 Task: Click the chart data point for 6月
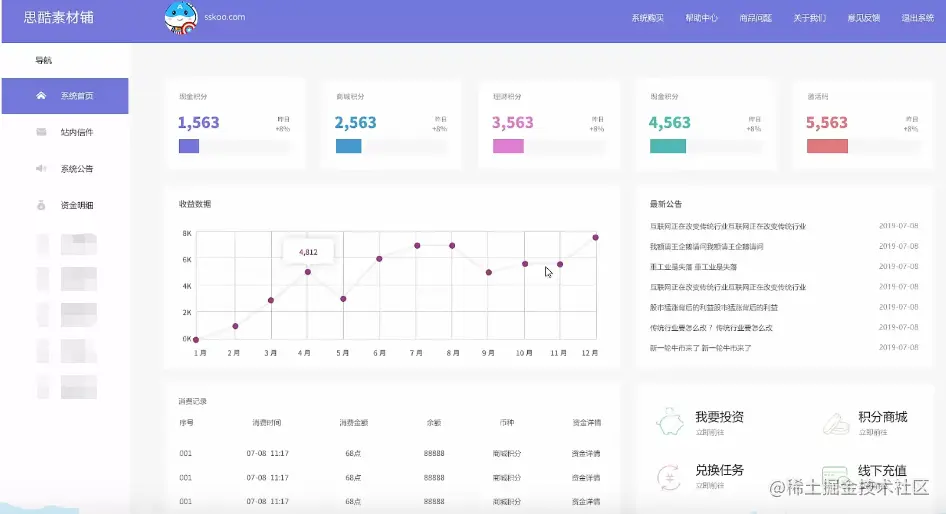[x=379, y=259]
